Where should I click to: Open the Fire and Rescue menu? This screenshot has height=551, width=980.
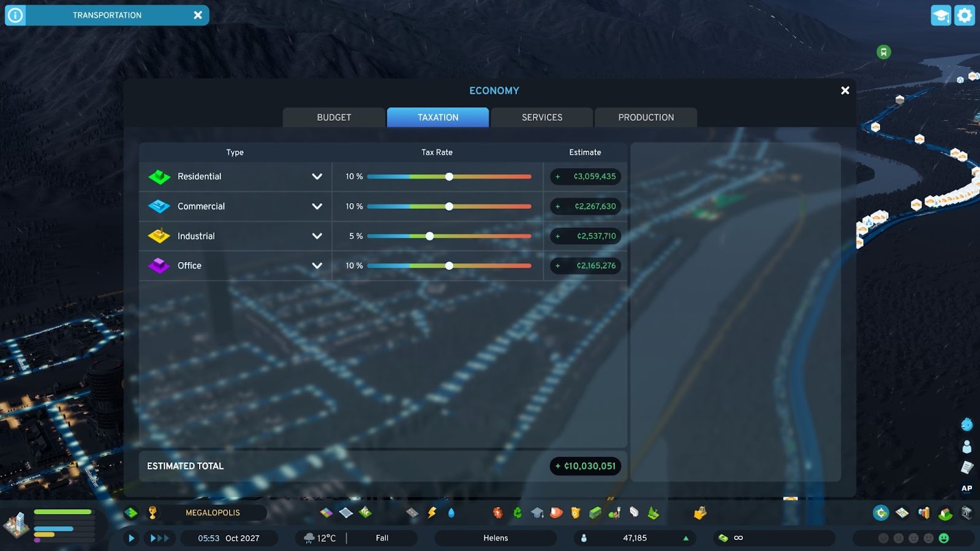pyautogui.click(x=556, y=512)
